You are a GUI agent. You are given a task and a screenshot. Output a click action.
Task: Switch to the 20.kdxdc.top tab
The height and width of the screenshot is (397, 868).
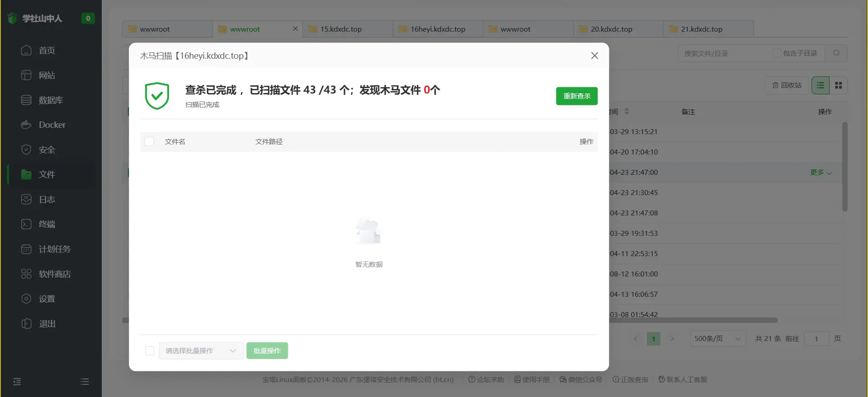[618, 29]
